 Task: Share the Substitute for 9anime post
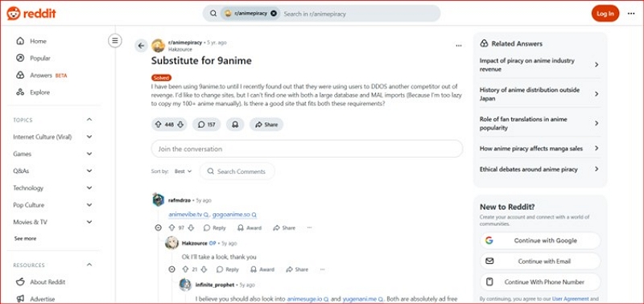pyautogui.click(x=266, y=125)
